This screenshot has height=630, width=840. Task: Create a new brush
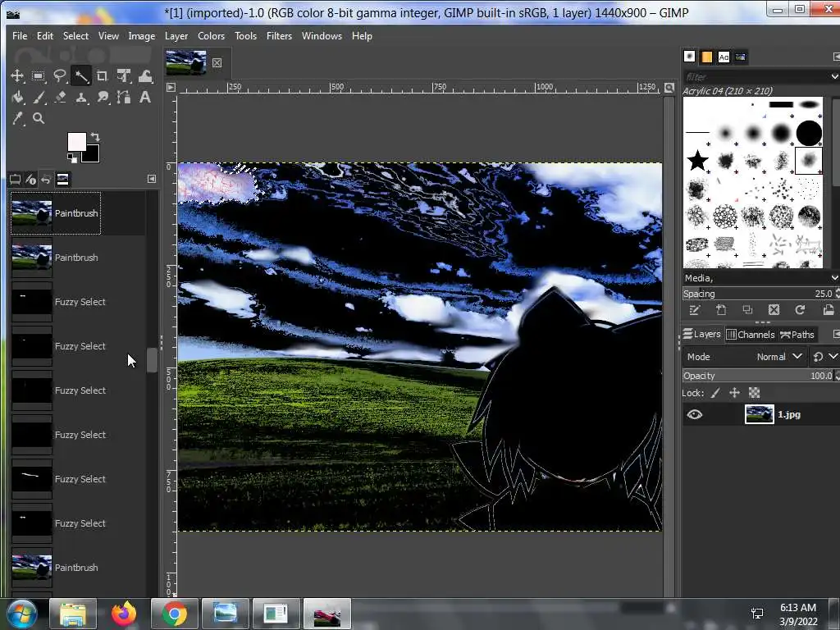click(721, 309)
